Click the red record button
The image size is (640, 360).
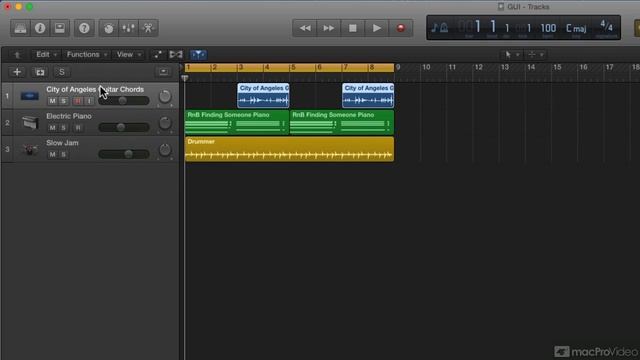point(400,28)
